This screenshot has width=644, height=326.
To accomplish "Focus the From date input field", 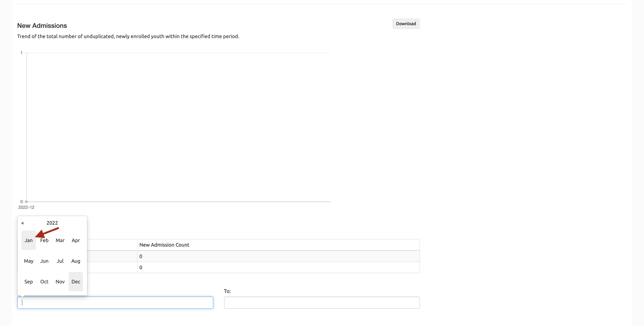I will [x=115, y=302].
